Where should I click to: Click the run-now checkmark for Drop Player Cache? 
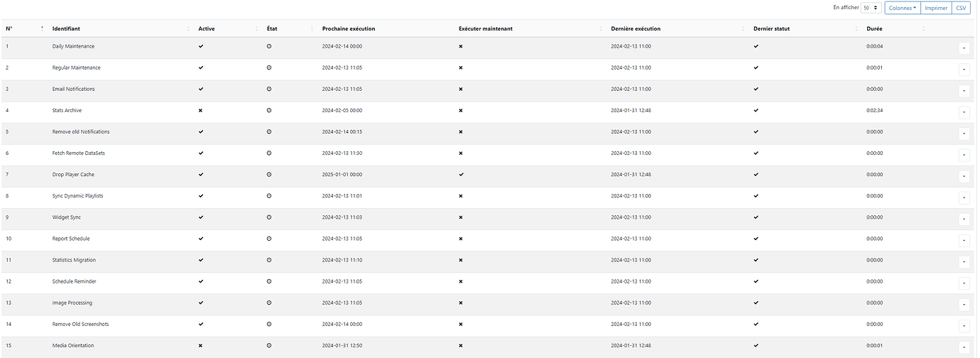click(x=462, y=175)
